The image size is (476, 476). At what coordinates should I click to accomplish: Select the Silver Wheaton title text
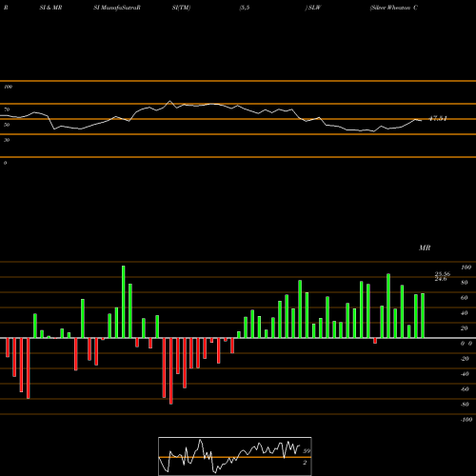[394, 8]
